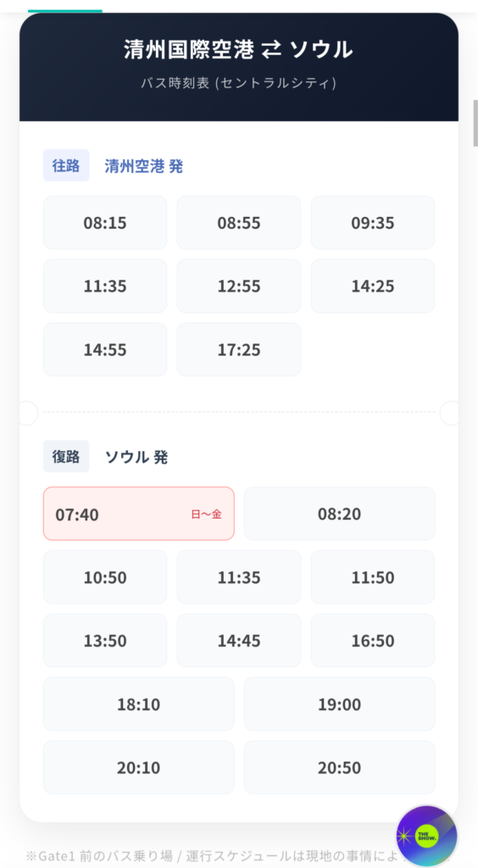Select the 12:55 airport departure
Viewport: 478px width, 868px height.
(239, 287)
